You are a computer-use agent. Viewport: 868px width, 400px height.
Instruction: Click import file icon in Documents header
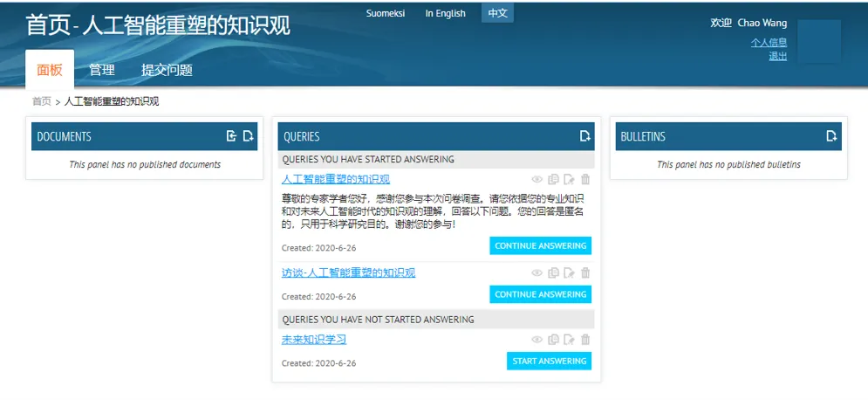click(231, 136)
